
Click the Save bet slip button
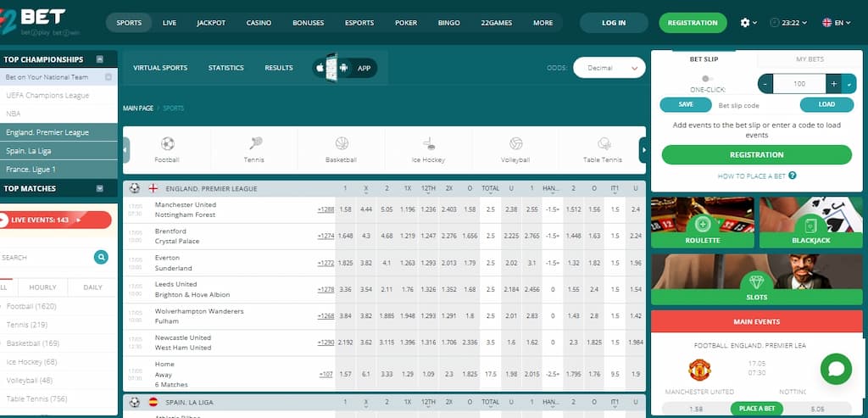[686, 104]
